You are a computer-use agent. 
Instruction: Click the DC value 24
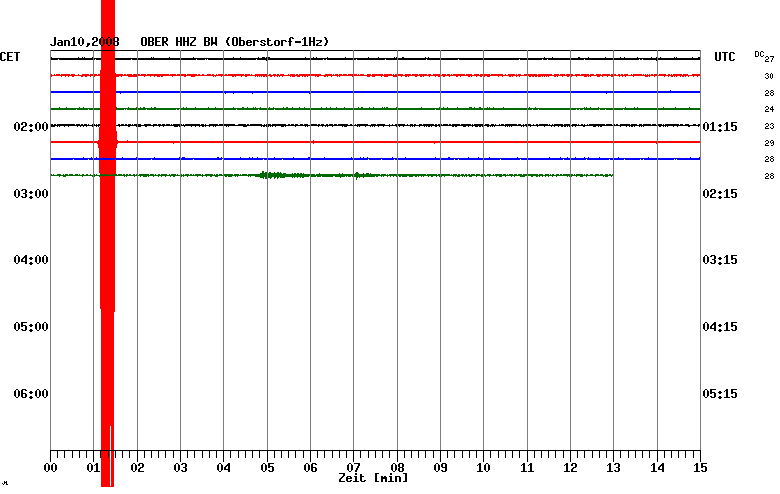tap(770, 109)
